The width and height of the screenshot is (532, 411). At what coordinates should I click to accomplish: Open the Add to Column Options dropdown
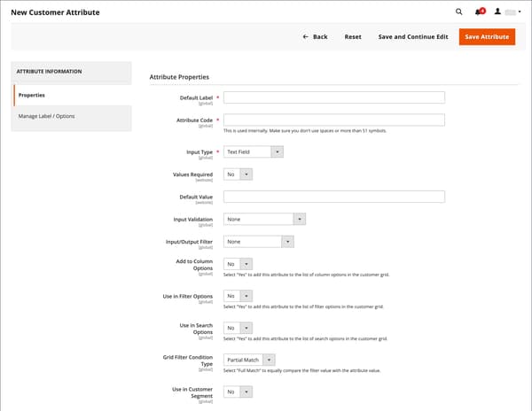(238, 264)
